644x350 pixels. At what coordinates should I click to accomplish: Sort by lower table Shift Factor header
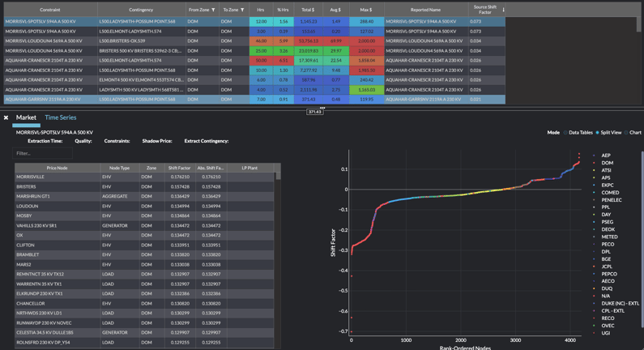point(180,168)
